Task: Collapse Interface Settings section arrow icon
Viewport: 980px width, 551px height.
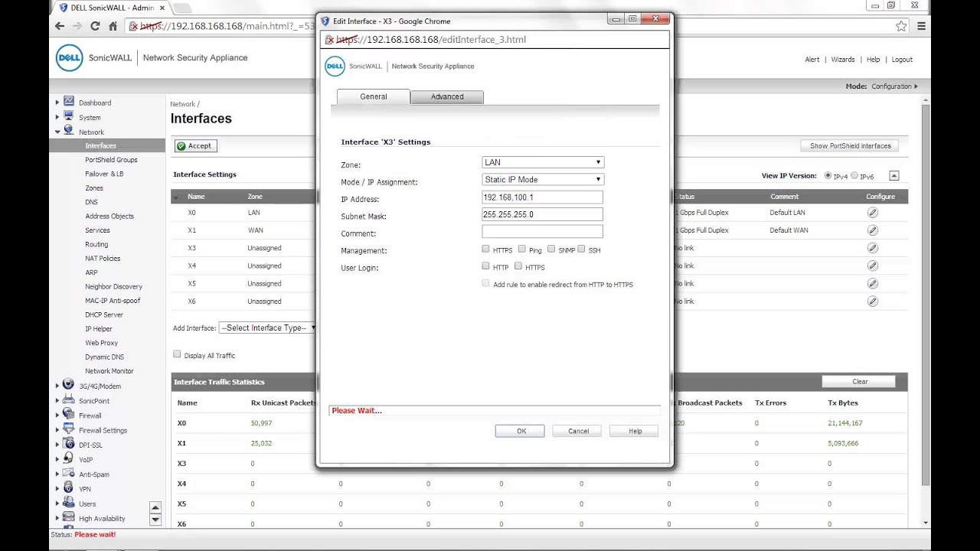Action: click(x=893, y=175)
